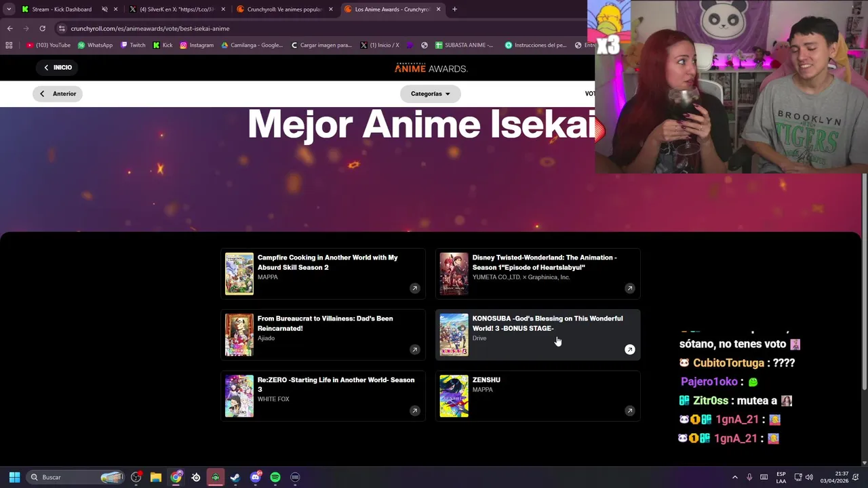This screenshot has height=488, width=868.
Task: Vote for ZENSHU nominee
Action: tap(538, 396)
